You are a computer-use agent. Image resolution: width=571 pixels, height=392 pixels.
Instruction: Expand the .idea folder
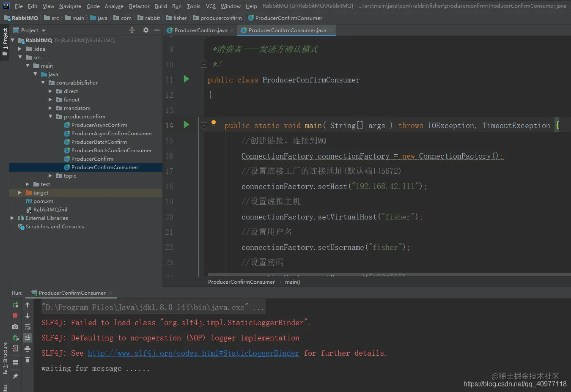[x=20, y=49]
